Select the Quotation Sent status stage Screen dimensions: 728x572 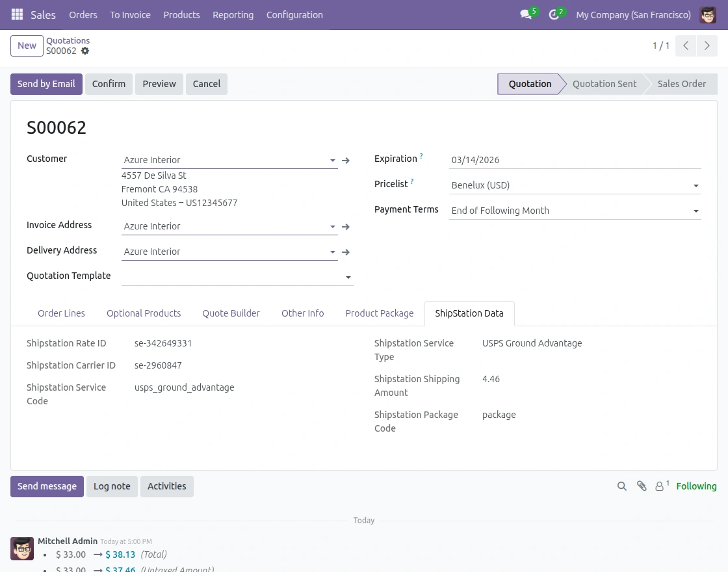click(x=604, y=84)
